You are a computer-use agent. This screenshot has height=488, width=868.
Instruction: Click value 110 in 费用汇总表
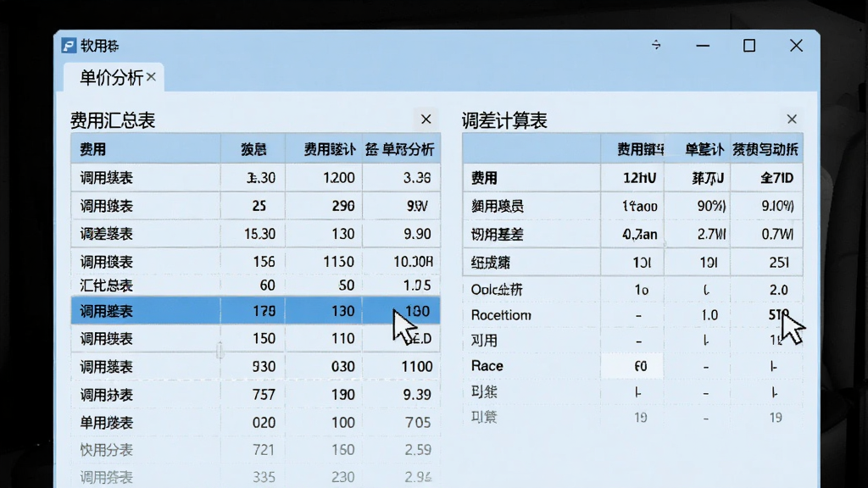(x=343, y=338)
